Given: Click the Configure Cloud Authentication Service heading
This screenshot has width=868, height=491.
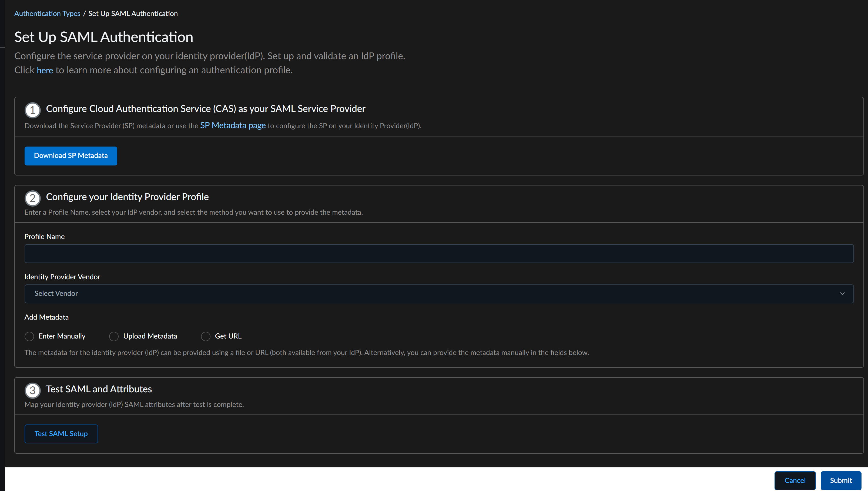Looking at the screenshot, I should pos(205,109).
